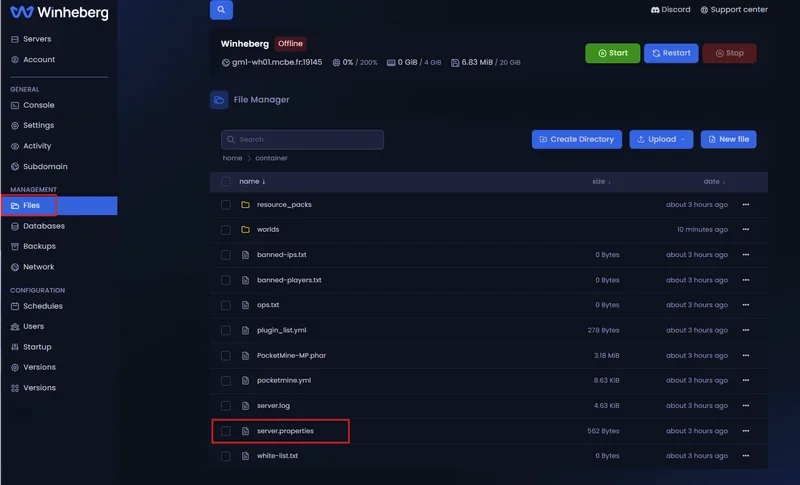Image resolution: width=800 pixels, height=485 pixels.
Task: Open the three-dot menu for banned-players.txt
Action: (x=745, y=280)
